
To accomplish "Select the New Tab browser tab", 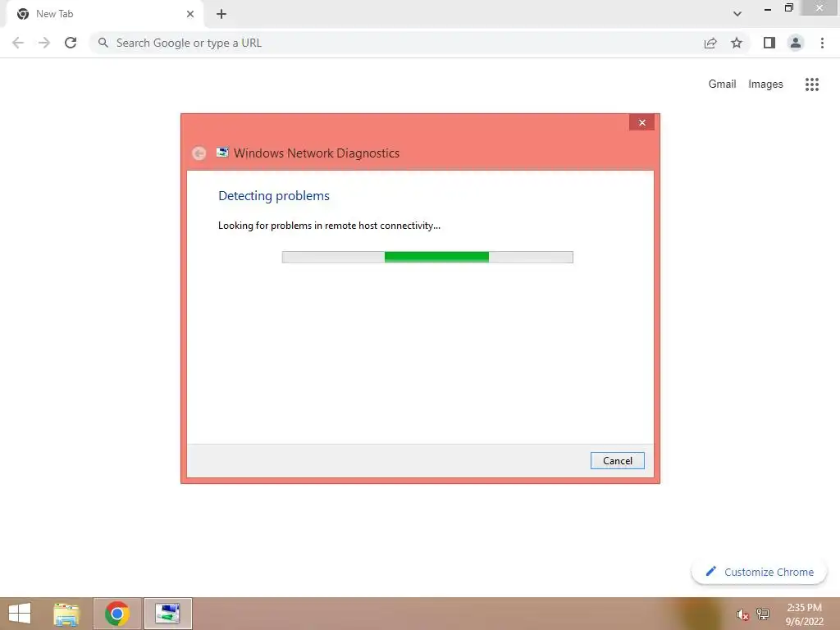I will [x=106, y=14].
